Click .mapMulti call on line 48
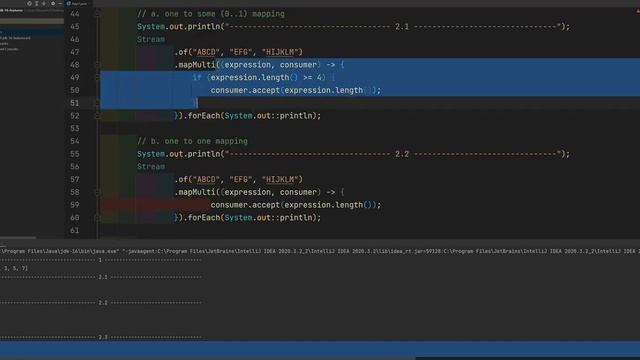The height and width of the screenshot is (360, 640). (x=260, y=64)
